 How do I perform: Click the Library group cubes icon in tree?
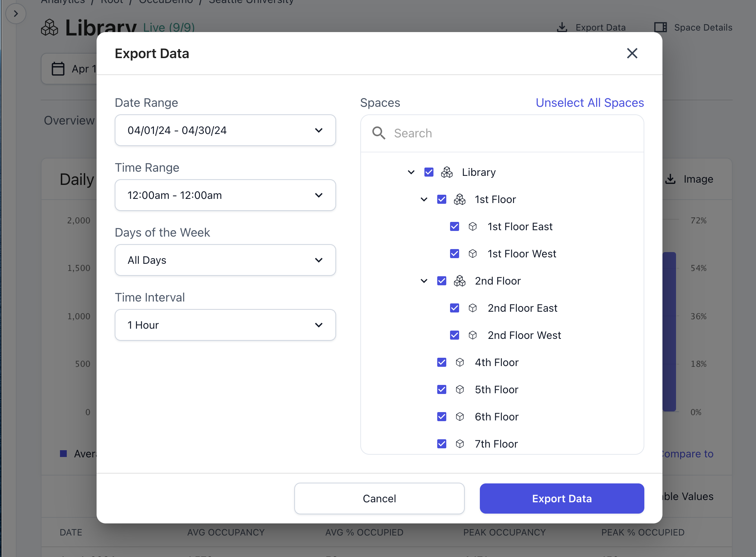coord(447,172)
